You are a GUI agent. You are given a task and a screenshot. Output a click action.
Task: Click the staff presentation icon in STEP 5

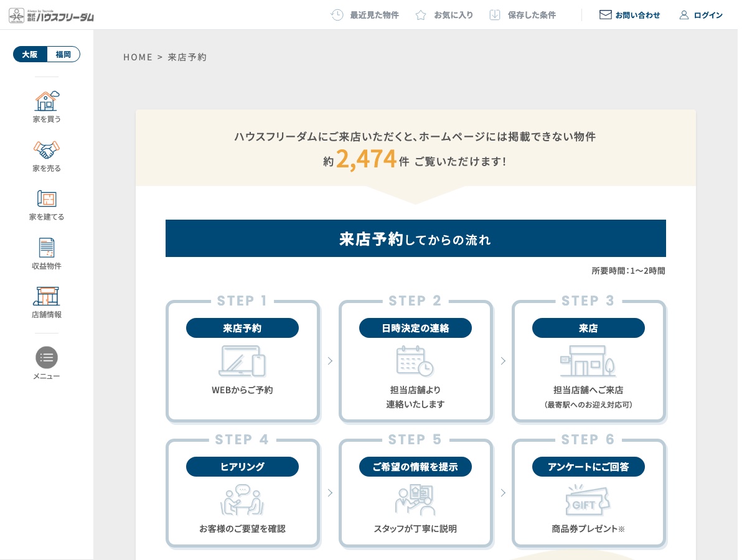coord(415,500)
